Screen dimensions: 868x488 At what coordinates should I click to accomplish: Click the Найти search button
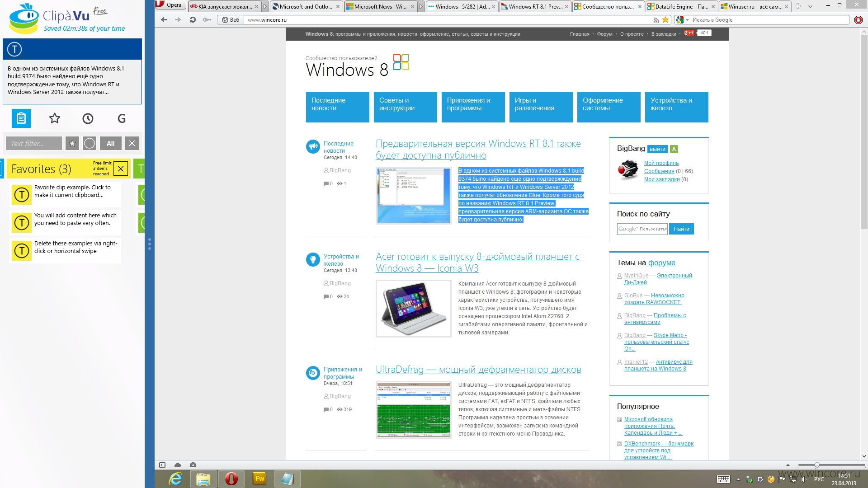pyautogui.click(x=681, y=229)
